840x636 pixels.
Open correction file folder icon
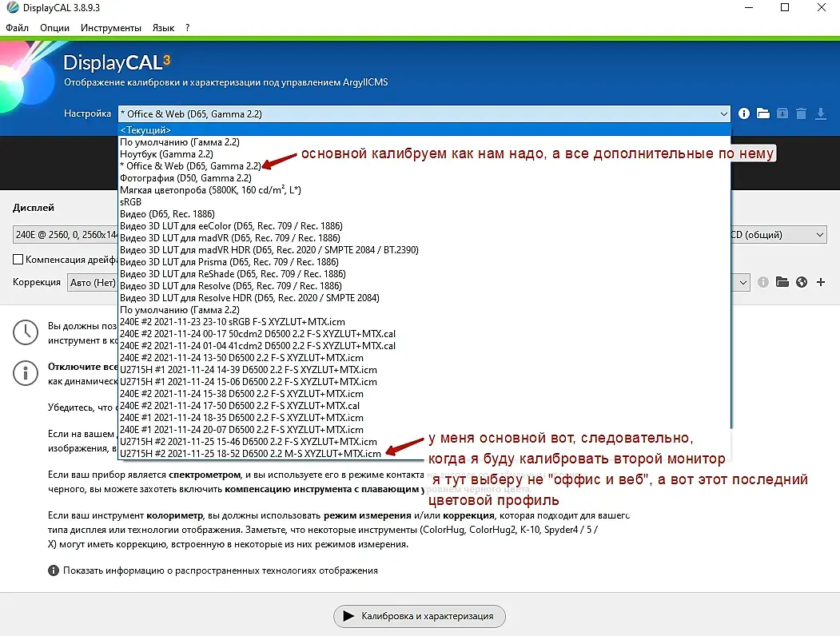(x=782, y=282)
